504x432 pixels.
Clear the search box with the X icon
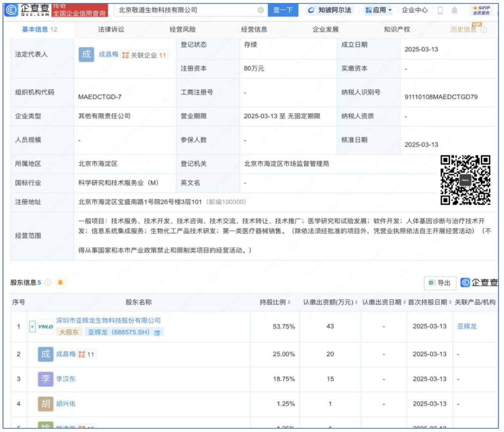click(x=261, y=10)
